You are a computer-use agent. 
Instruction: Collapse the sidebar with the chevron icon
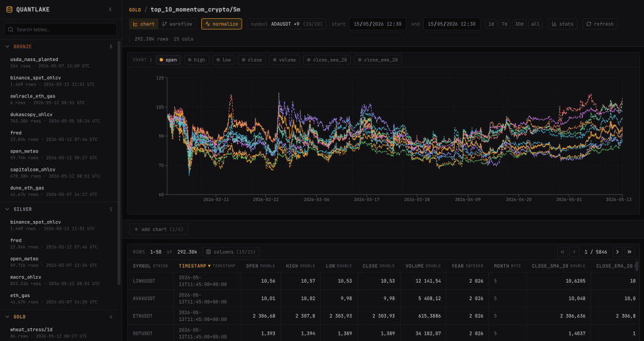pyautogui.click(x=110, y=9)
